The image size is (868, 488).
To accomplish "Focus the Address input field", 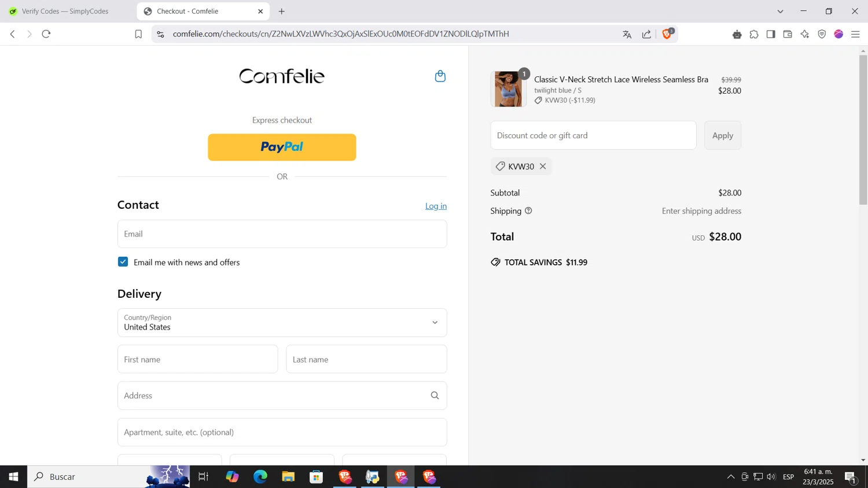I will click(x=282, y=395).
